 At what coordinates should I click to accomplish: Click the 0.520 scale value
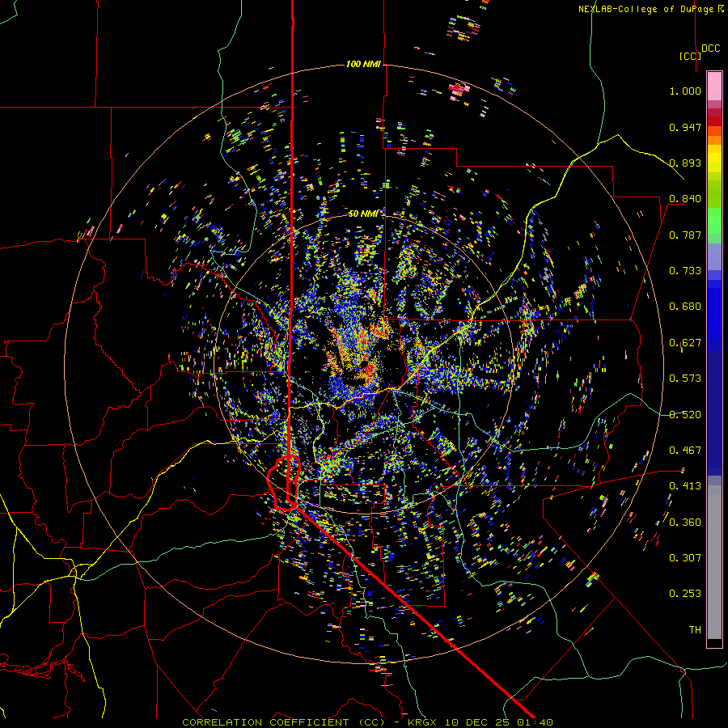pyautogui.click(x=685, y=415)
